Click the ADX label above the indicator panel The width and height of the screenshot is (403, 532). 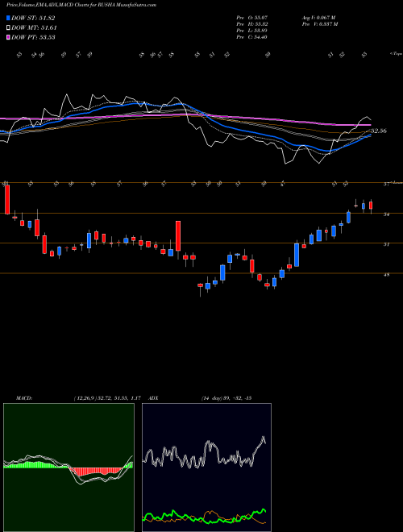[153, 397]
